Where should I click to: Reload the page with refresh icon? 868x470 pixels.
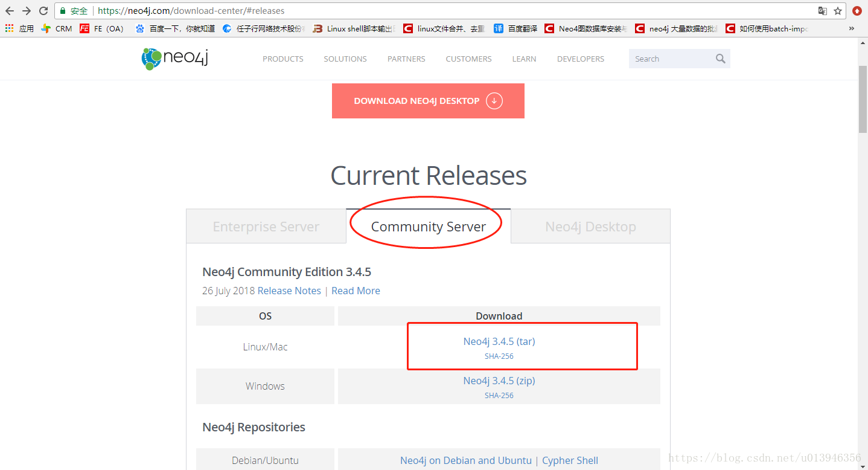[x=43, y=11]
